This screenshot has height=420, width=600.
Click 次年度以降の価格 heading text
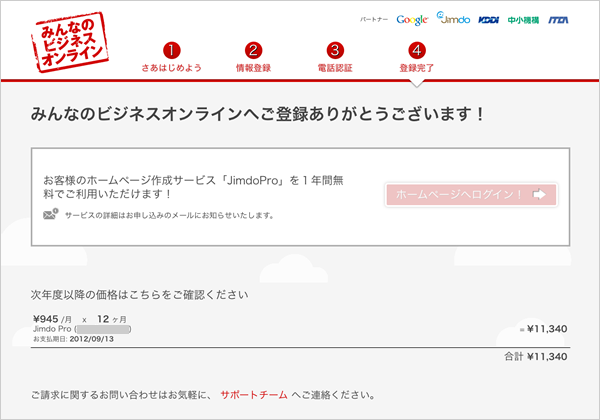click(x=140, y=295)
